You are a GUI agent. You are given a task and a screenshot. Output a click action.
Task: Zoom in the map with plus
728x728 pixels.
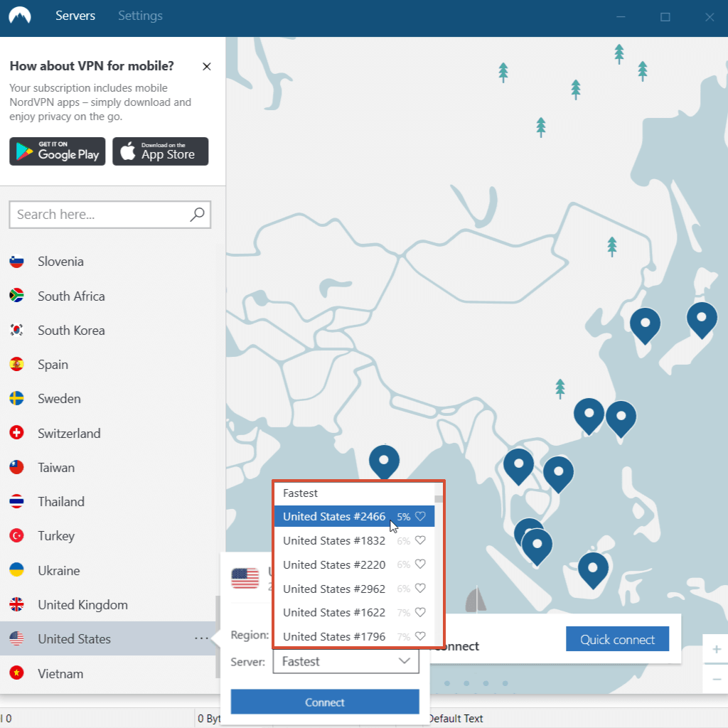click(x=717, y=649)
